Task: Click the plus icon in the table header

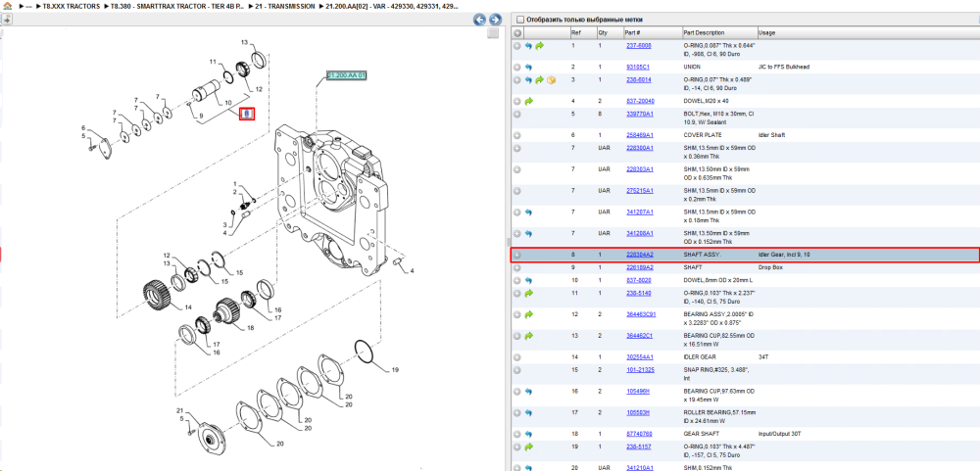Action: point(517,32)
